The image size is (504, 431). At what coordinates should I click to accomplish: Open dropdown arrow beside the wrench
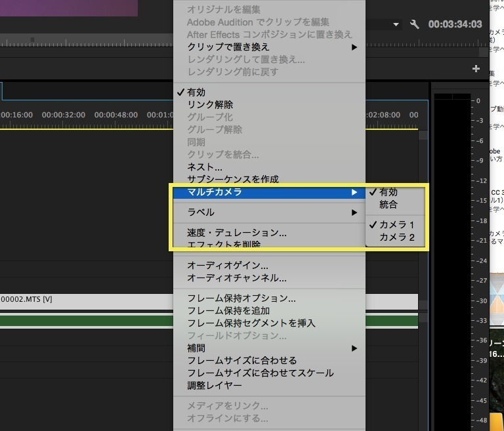[x=396, y=24]
